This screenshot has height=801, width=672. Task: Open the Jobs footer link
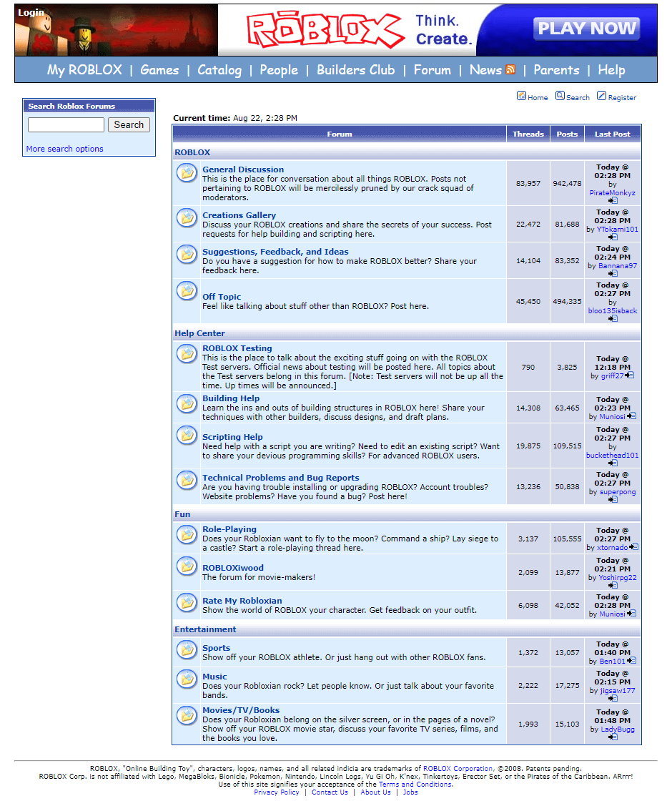[x=410, y=792]
